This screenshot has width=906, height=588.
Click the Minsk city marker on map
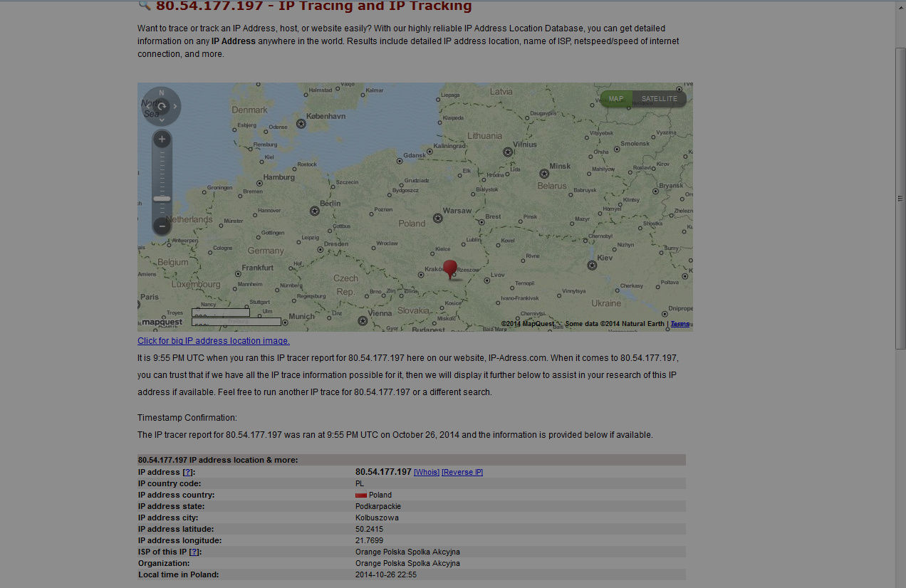(x=544, y=174)
